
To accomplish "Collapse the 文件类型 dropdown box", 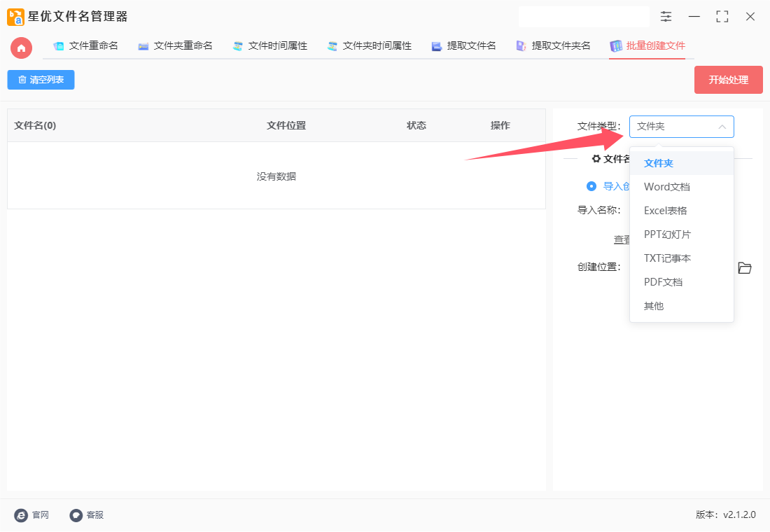I will [682, 127].
